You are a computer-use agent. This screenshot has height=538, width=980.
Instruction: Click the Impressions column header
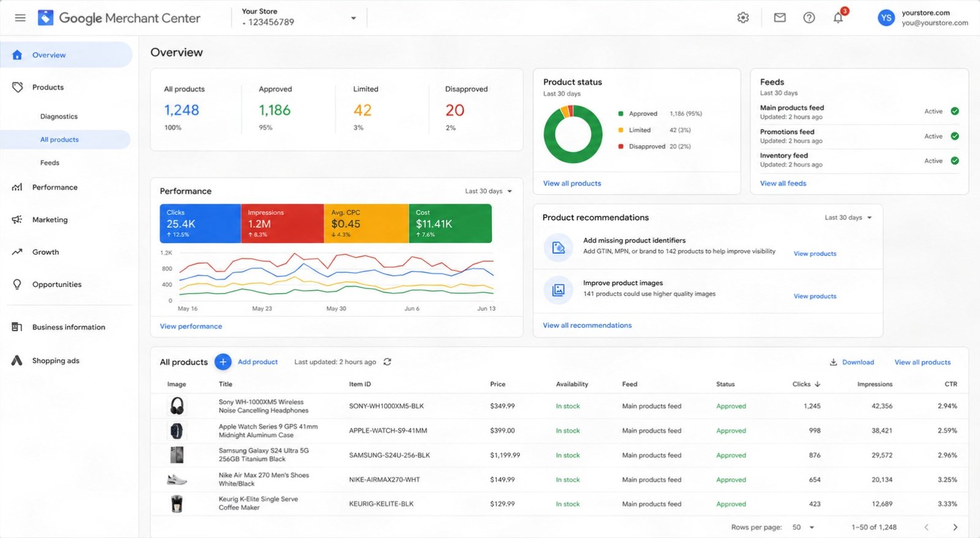[x=875, y=384]
